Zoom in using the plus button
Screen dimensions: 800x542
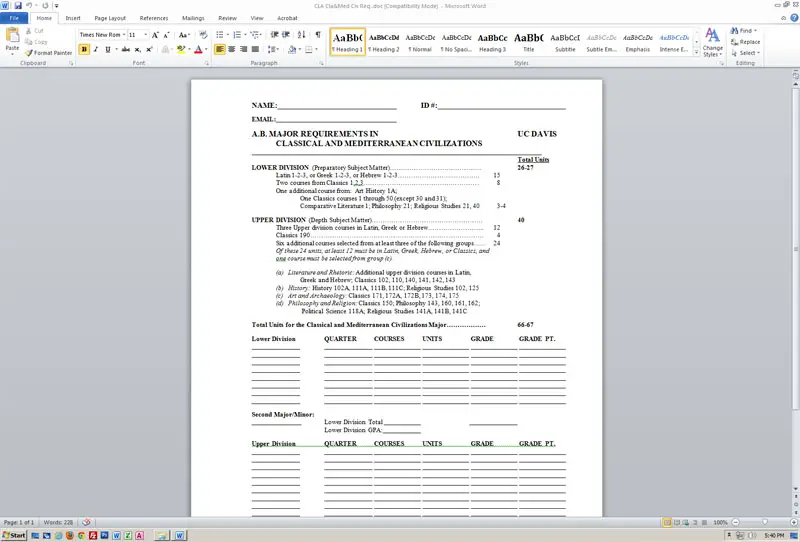click(793, 522)
